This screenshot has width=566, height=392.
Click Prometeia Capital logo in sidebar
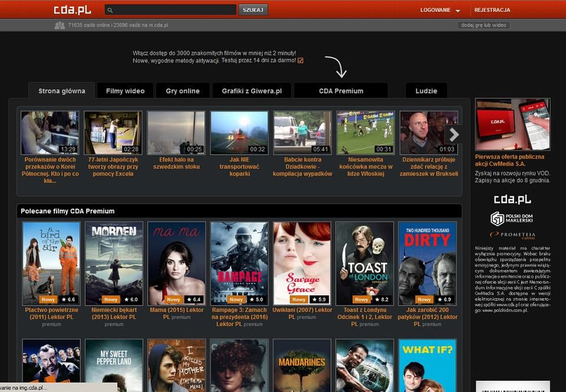tap(512, 235)
